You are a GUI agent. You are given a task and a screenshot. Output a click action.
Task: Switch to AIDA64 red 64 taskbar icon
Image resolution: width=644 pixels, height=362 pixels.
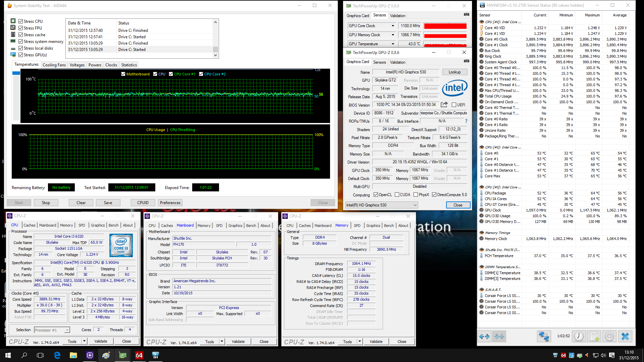(x=139, y=355)
